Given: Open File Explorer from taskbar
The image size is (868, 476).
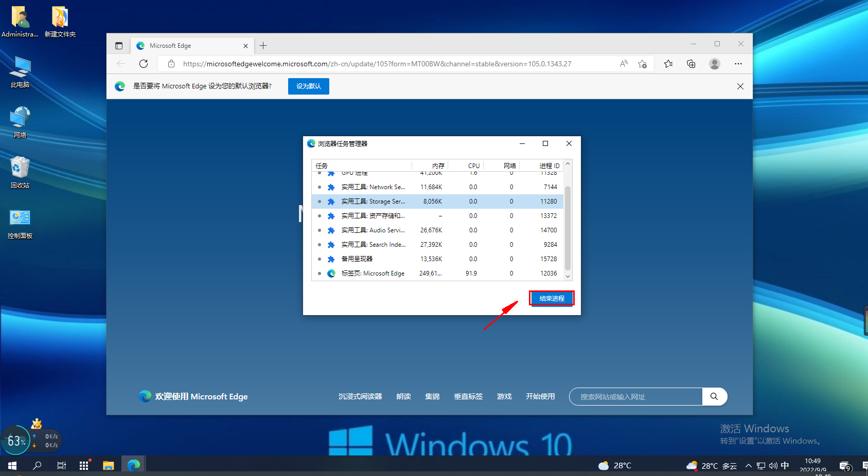Looking at the screenshot, I should 108,466.
